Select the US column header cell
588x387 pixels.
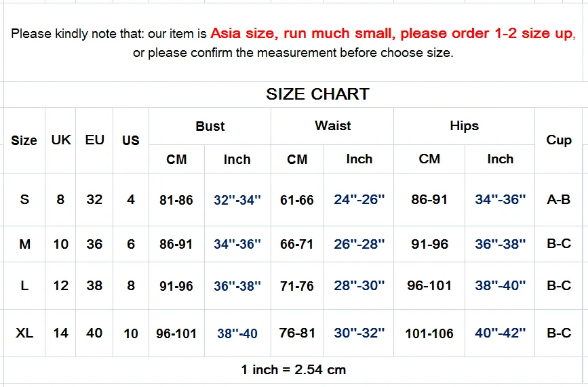point(130,140)
